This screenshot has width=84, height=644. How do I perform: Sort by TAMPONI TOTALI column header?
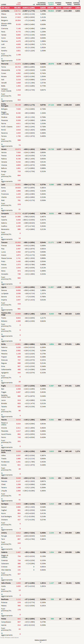coord(69,4)
